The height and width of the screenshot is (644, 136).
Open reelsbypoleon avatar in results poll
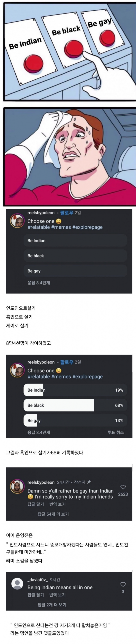[x=17, y=371]
